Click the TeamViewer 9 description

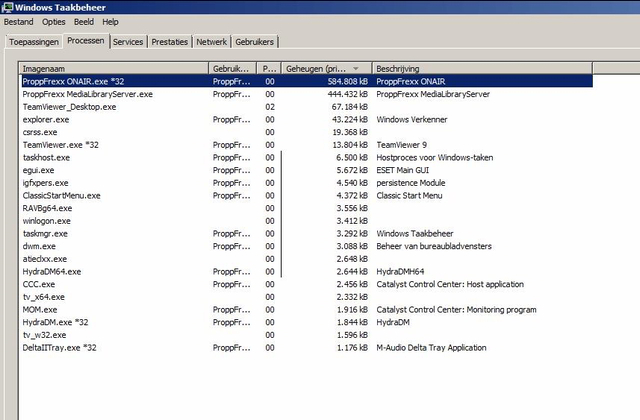click(401, 145)
